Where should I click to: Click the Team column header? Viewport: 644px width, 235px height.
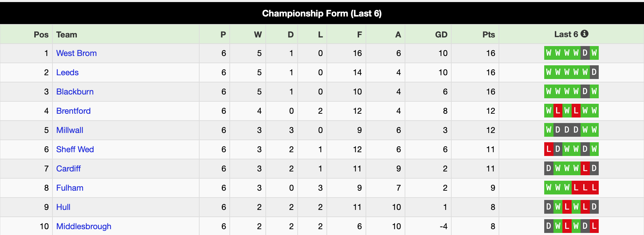coord(67,35)
